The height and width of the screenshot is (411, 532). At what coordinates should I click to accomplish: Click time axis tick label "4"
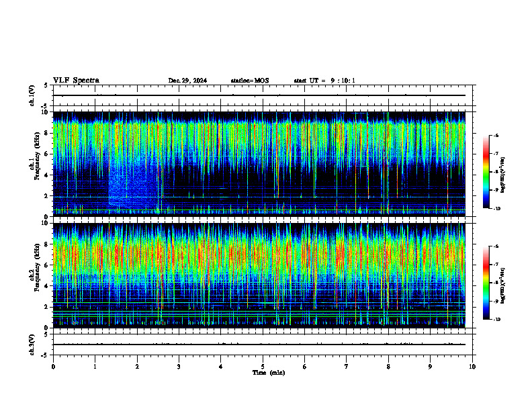tap(220, 367)
